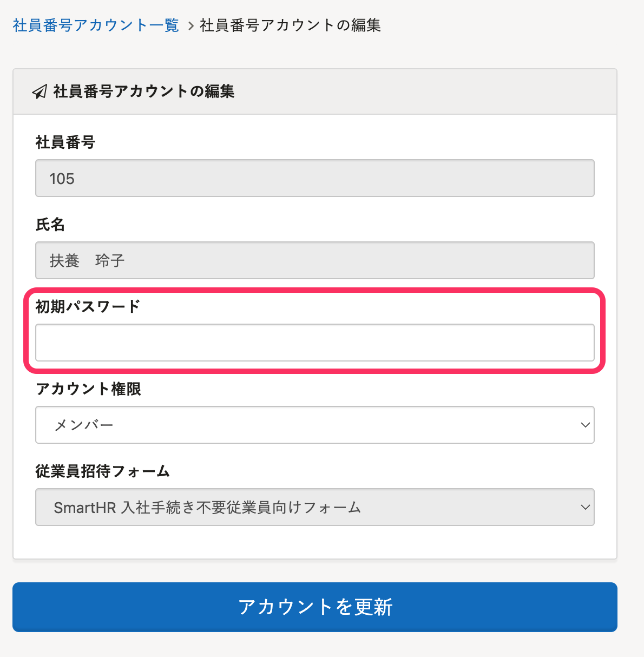This screenshot has height=657, width=644.
Task: Select the send icon next to the edit title
Action: click(x=40, y=91)
